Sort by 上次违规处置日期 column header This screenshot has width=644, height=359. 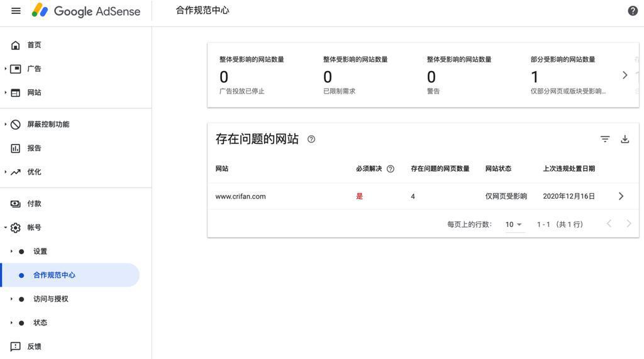click(569, 169)
